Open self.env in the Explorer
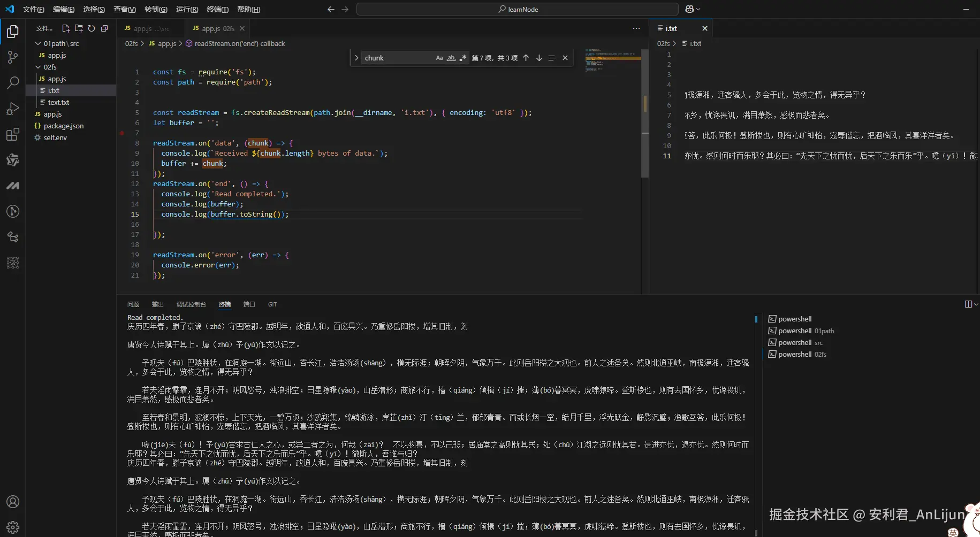This screenshot has width=980, height=537. (x=55, y=137)
